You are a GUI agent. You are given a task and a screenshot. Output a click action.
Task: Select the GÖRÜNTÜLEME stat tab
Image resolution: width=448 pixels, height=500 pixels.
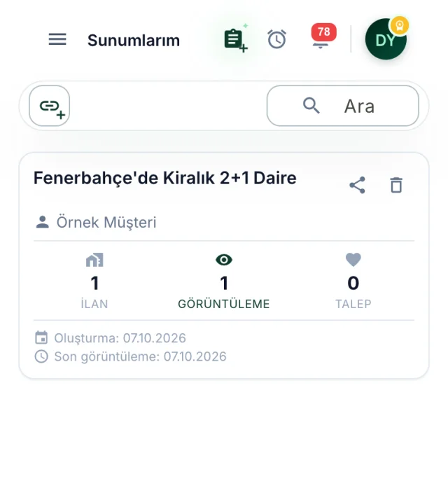(x=224, y=281)
